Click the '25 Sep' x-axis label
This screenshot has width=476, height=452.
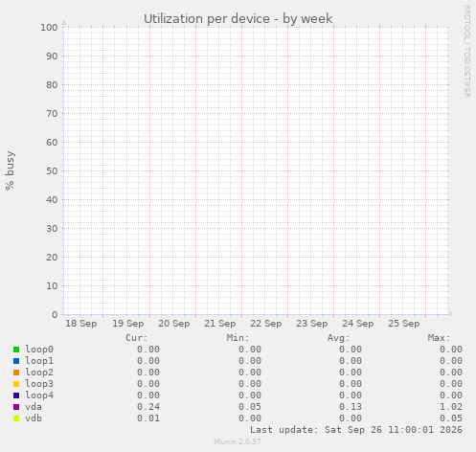point(404,324)
